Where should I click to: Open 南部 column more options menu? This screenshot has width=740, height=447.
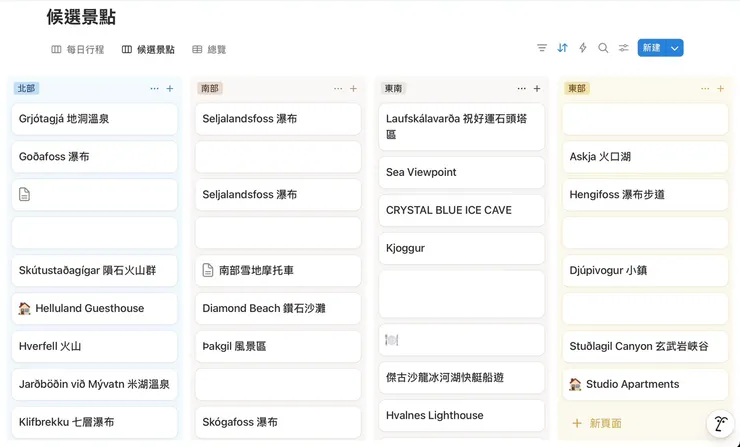(338, 89)
